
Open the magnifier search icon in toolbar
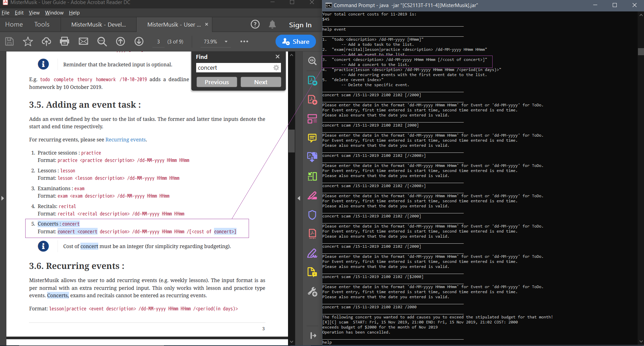[102, 41]
